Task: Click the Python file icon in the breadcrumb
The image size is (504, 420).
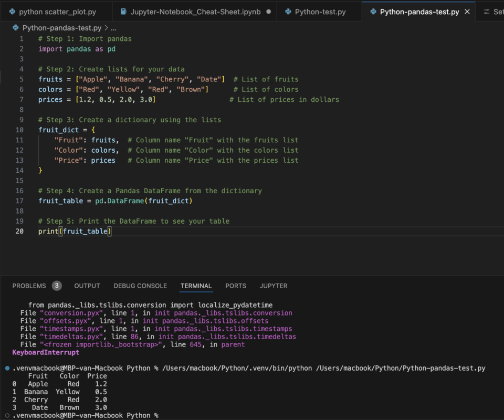Action: [x=17, y=28]
